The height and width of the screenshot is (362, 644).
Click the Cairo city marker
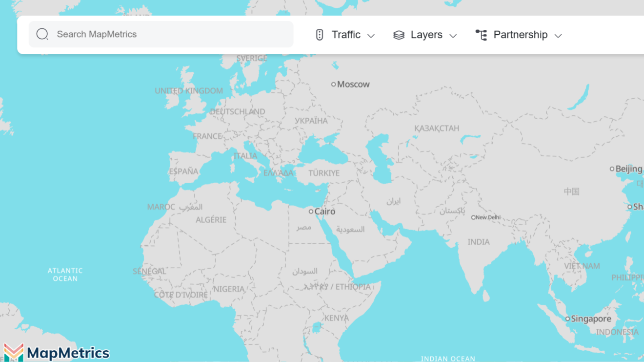311,211
